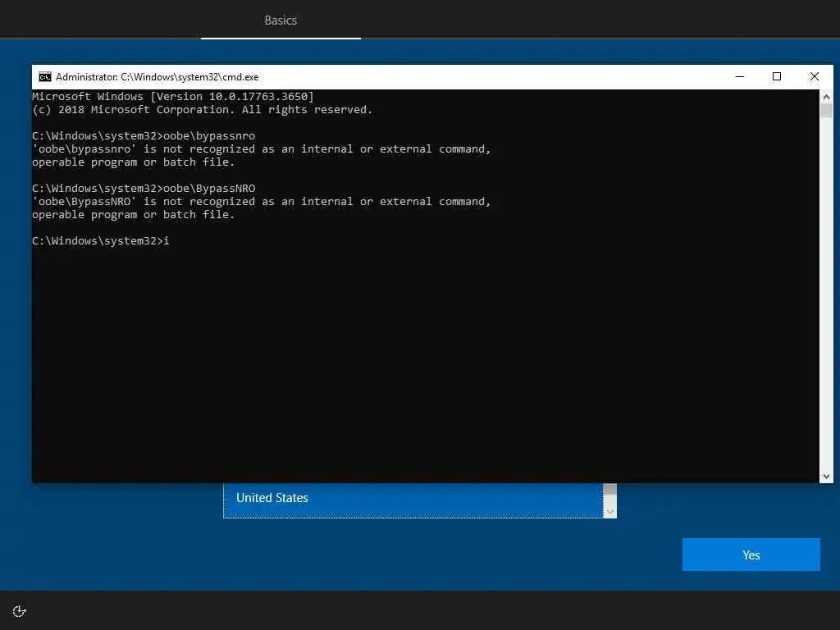Click the cmd scrollbar up arrow
This screenshot has height=630, width=840.
point(826,97)
